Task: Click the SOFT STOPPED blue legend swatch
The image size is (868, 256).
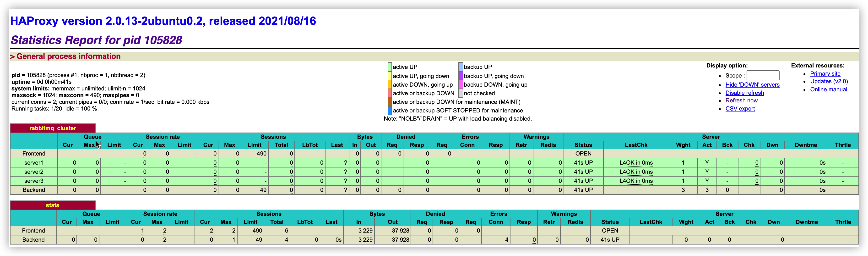Action: tap(390, 110)
